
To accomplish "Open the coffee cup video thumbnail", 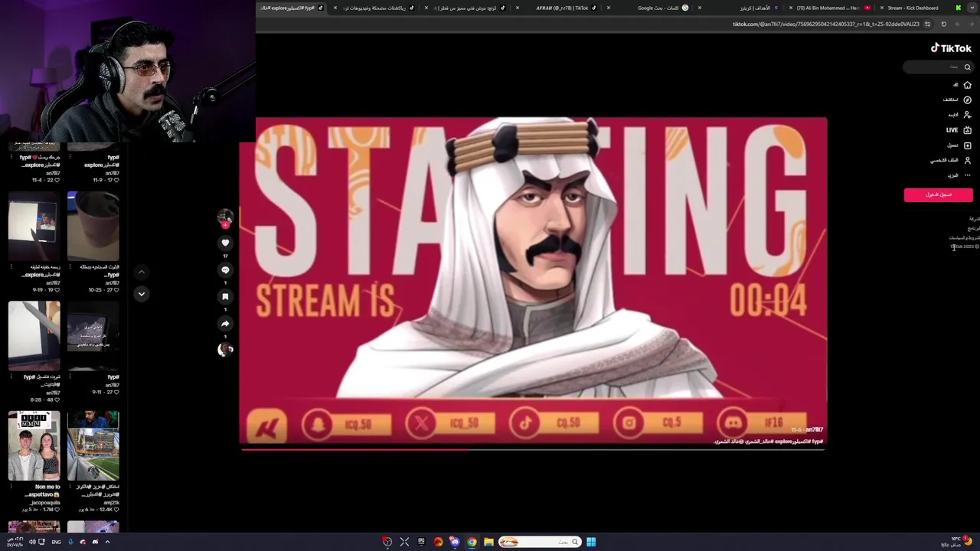I will tap(93, 227).
